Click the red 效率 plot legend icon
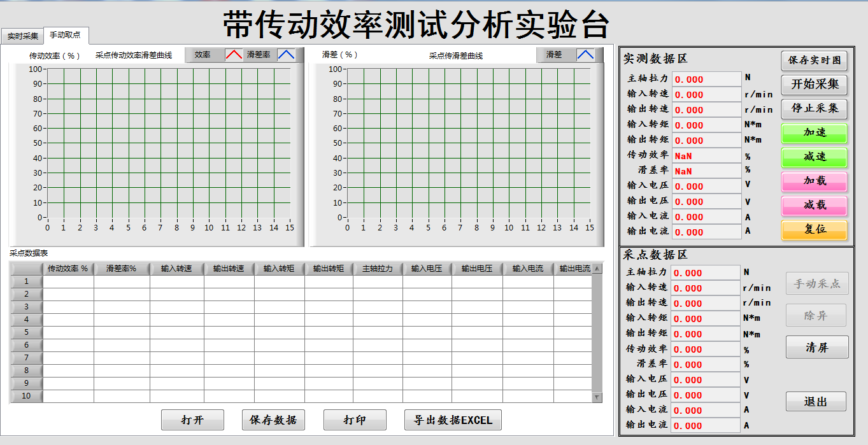The height and width of the screenshot is (445, 868). pyautogui.click(x=234, y=55)
